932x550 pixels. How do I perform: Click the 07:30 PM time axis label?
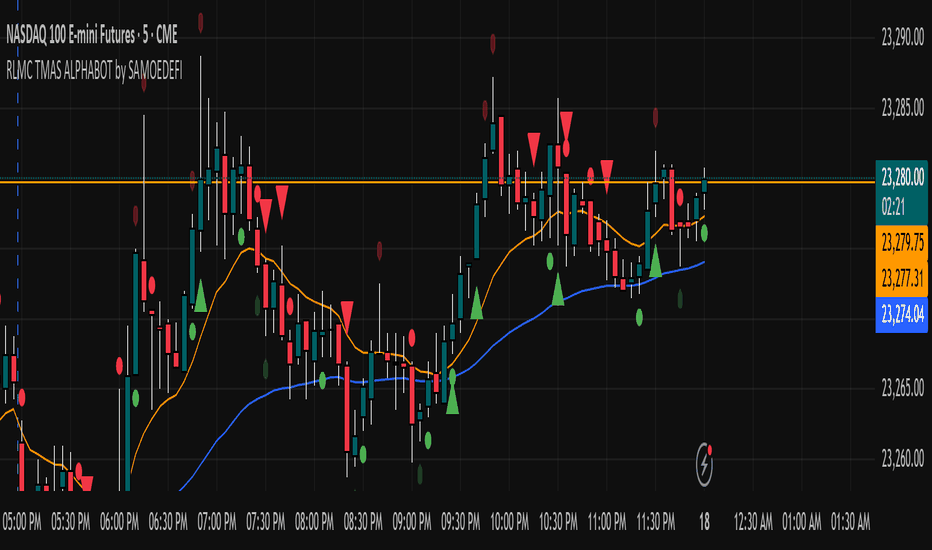(x=266, y=522)
